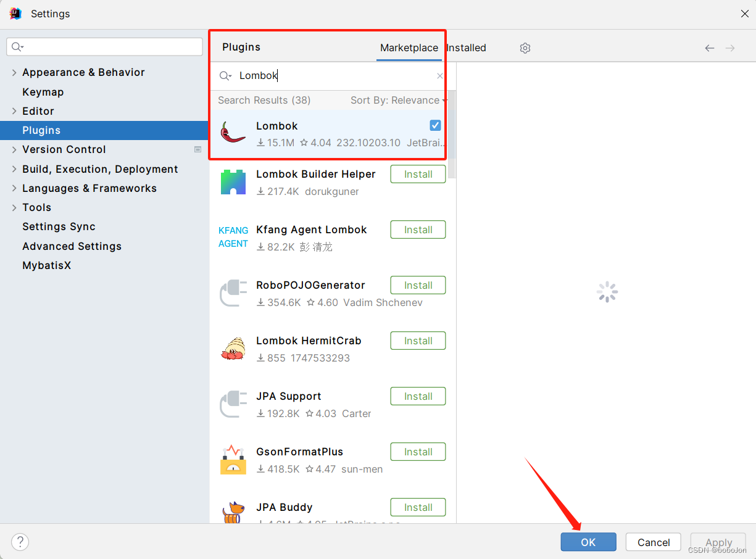
Task: Click the Lombok HermitCrab plugin title
Action: (x=309, y=341)
